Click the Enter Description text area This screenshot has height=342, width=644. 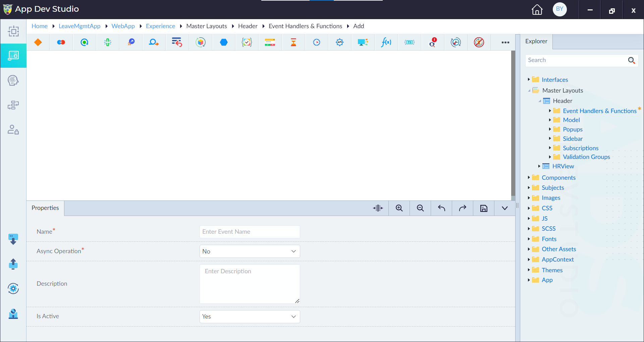[x=250, y=284]
